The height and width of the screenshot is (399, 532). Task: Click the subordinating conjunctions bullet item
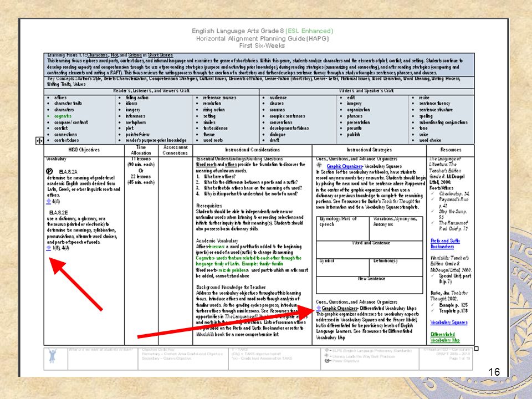(x=443, y=122)
